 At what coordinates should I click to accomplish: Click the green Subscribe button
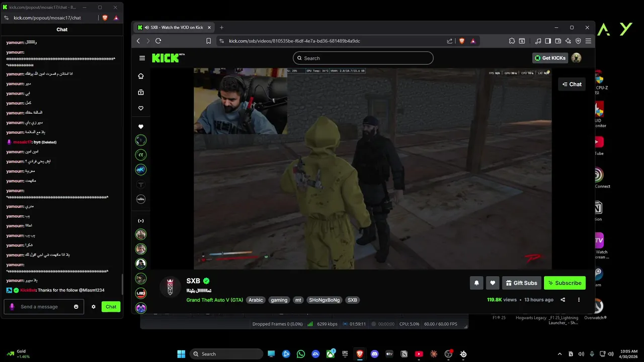tap(565, 283)
